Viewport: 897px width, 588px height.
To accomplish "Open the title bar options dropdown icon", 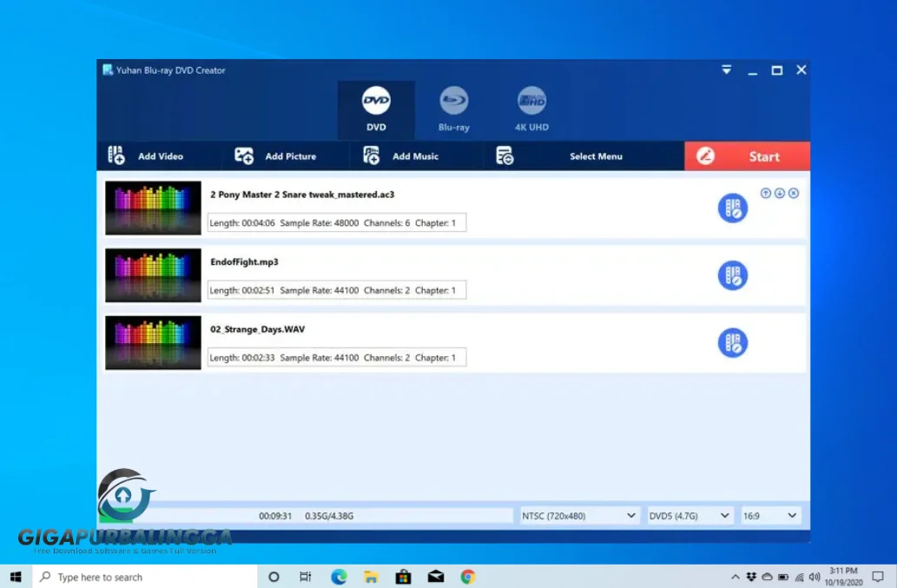I will pos(727,69).
